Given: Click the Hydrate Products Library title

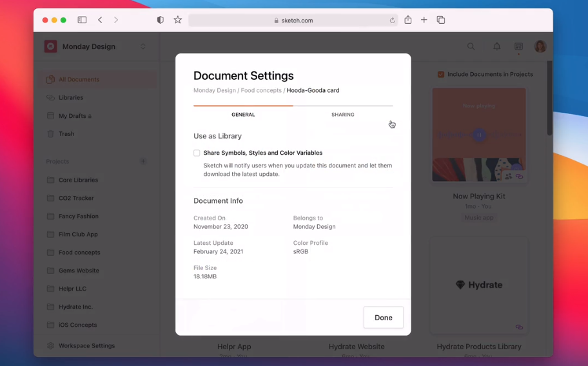Looking at the screenshot, I should (x=479, y=347).
